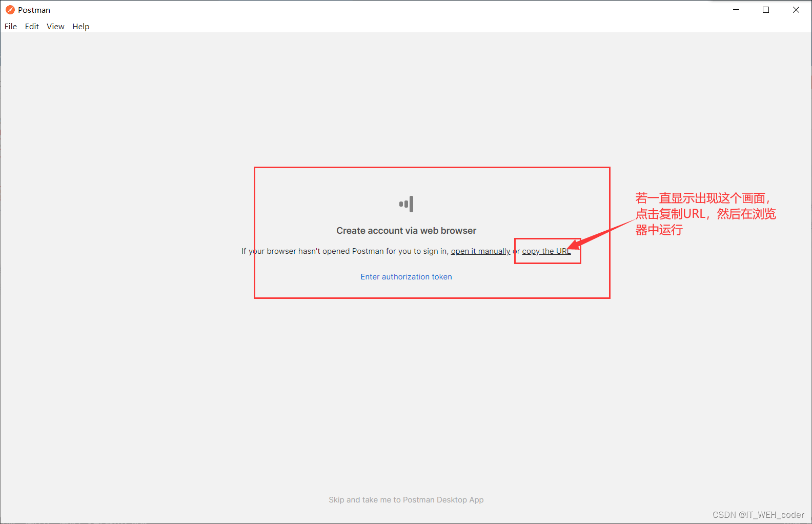Close the Postman window
Viewport: 812px width, 524px height.
coord(796,10)
